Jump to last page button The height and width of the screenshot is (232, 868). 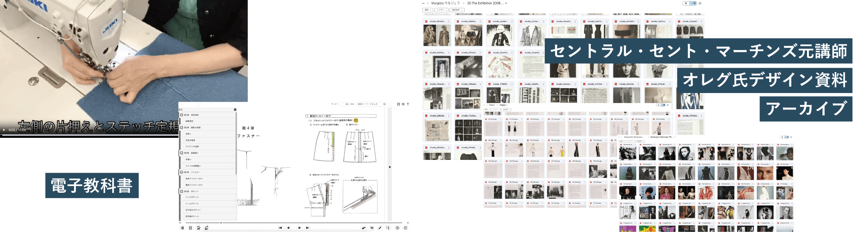coord(308,228)
